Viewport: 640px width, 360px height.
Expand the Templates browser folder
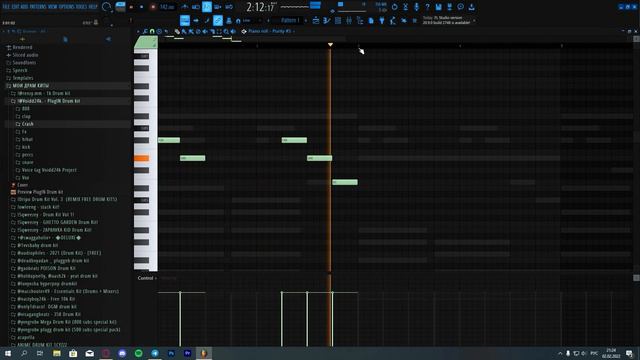point(19,78)
